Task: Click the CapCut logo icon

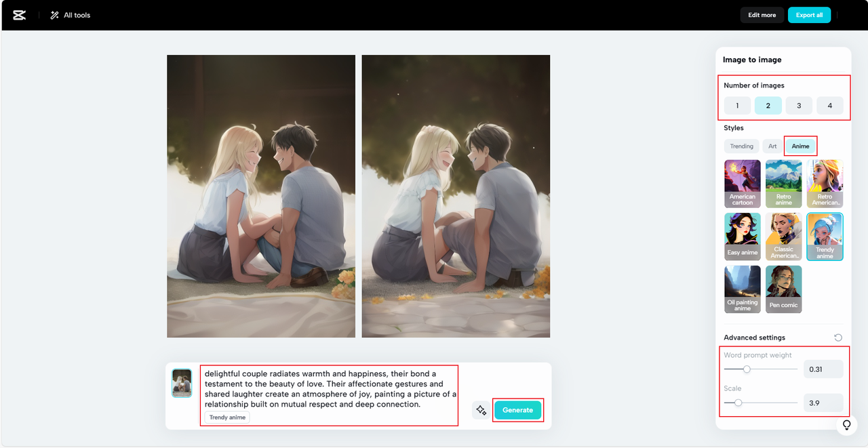Action: click(x=19, y=15)
